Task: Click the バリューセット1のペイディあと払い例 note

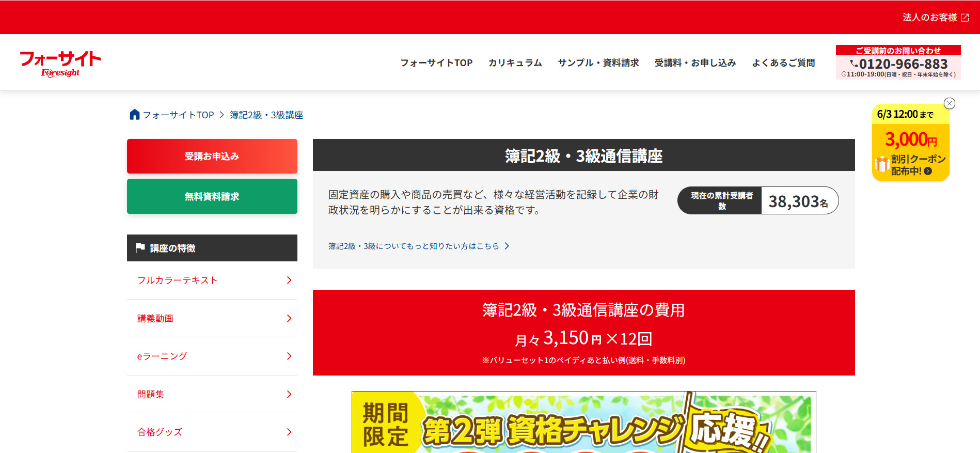Action: click(583, 360)
